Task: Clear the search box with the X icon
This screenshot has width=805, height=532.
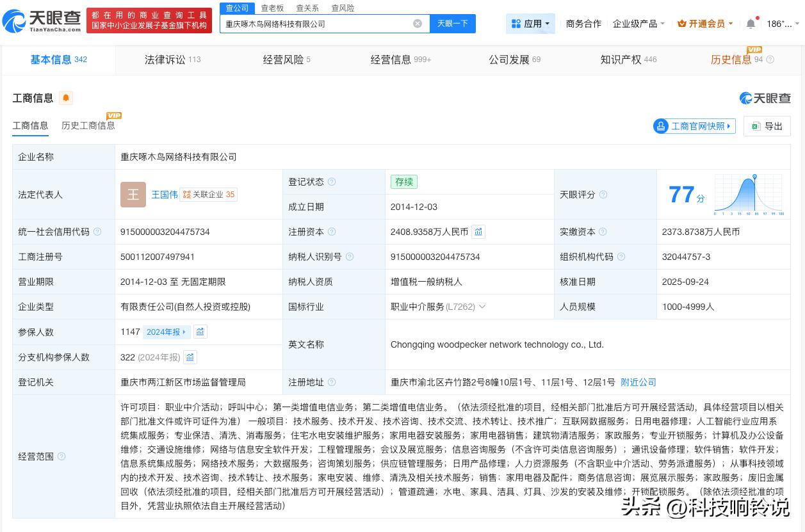Action: pyautogui.click(x=418, y=23)
